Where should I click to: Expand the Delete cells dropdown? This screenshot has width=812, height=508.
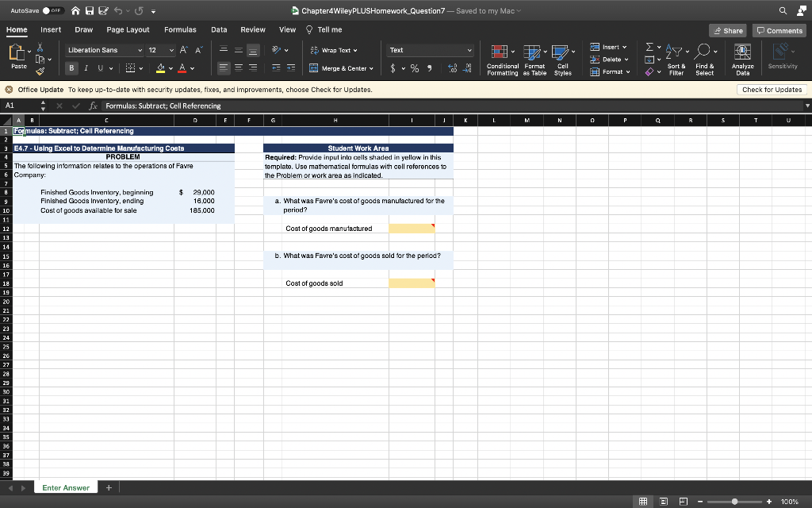tap(626, 60)
